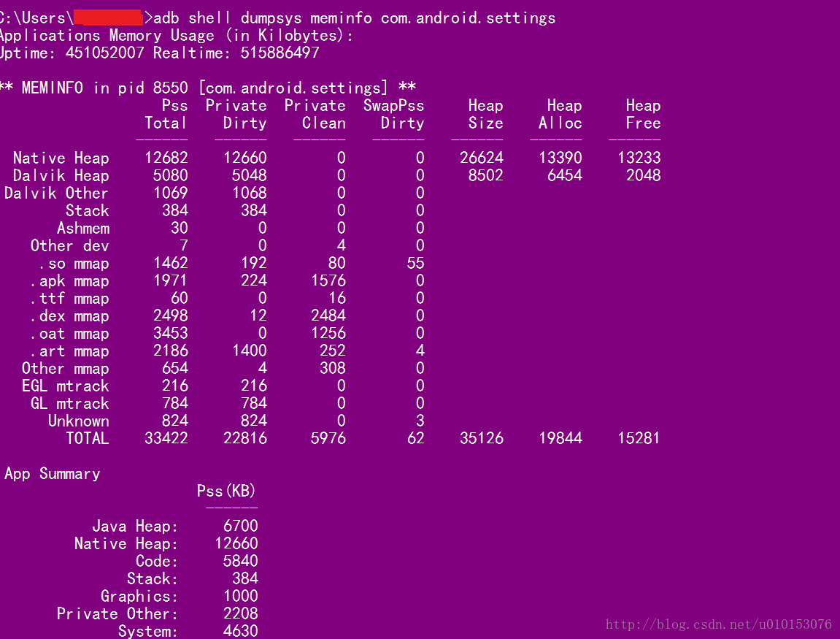The height and width of the screenshot is (639, 840).
Task: Click the .oat mmap row label
Action: [x=69, y=334]
